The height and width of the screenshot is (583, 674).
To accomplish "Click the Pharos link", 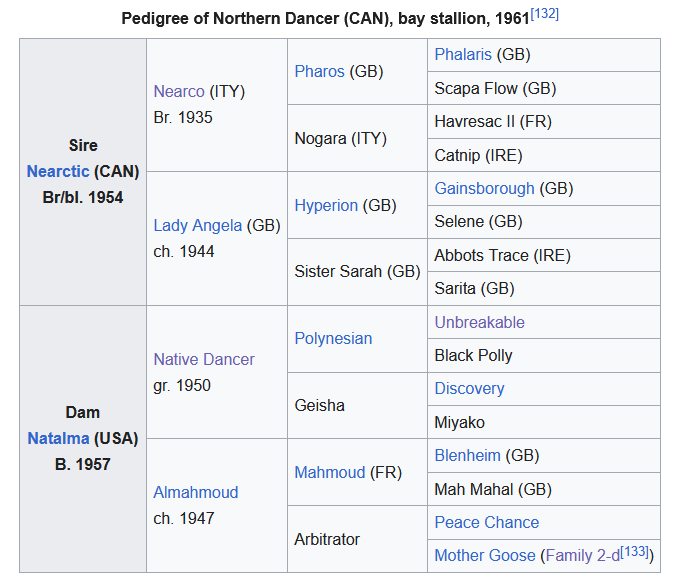I will pos(319,71).
